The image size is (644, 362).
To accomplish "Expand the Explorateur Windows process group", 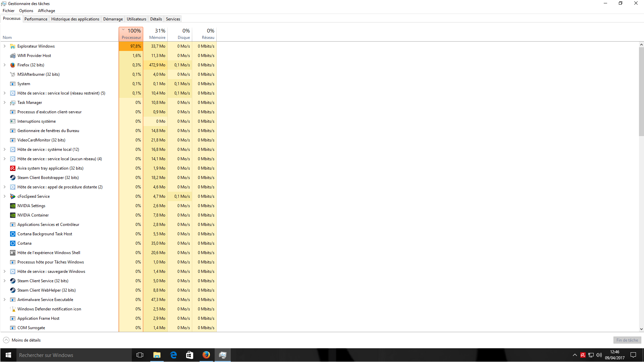I will click(4, 46).
